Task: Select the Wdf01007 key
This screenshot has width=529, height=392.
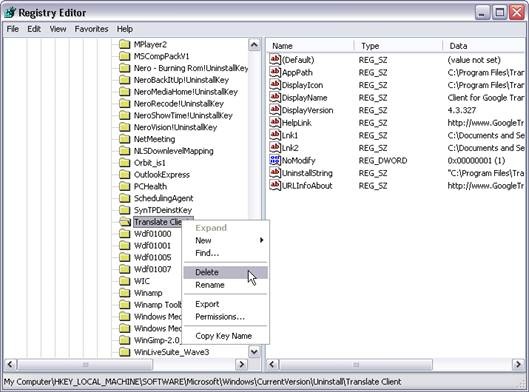Action: coord(152,269)
